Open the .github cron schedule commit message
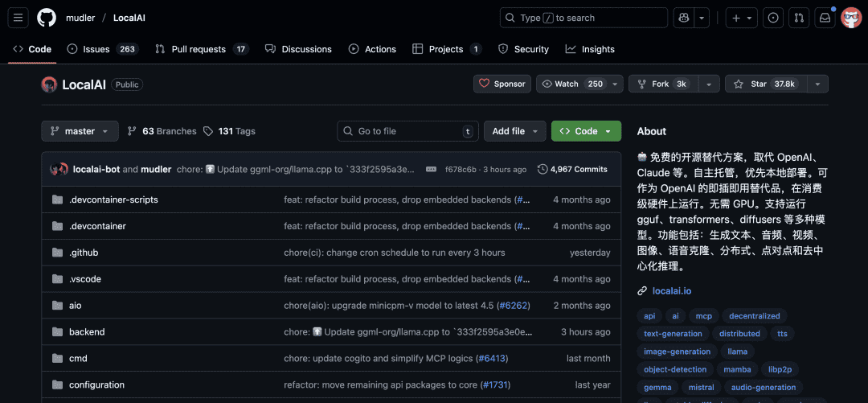868x403 pixels. pos(394,253)
